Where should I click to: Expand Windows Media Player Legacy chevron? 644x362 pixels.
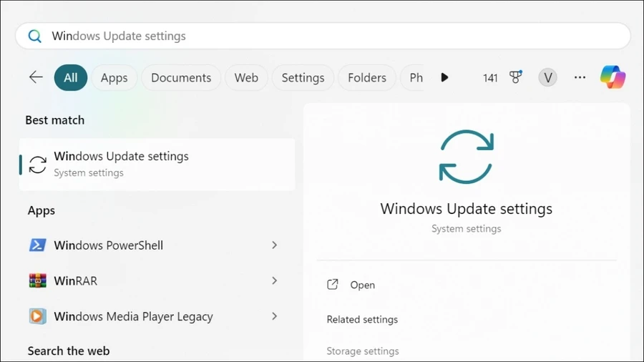click(x=274, y=316)
